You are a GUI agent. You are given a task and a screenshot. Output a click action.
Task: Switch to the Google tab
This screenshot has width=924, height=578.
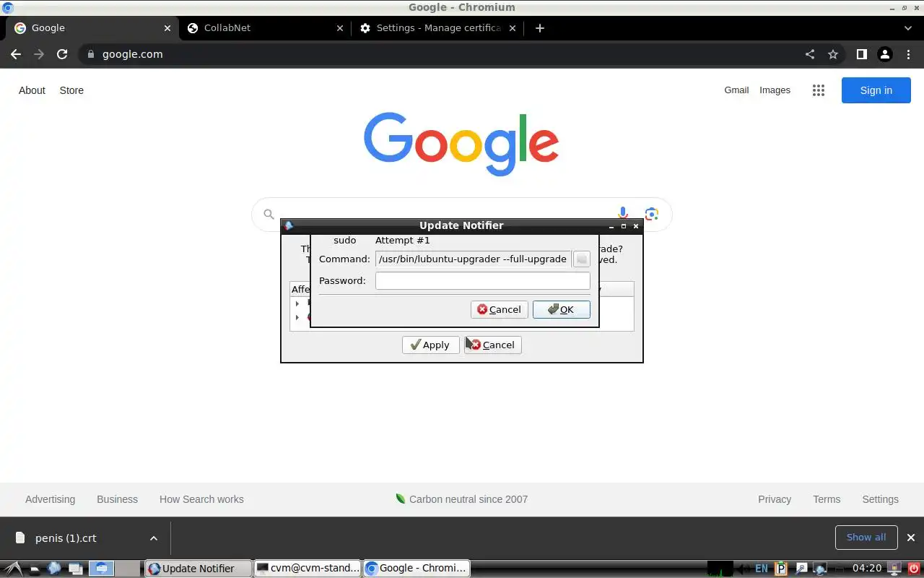click(x=92, y=28)
